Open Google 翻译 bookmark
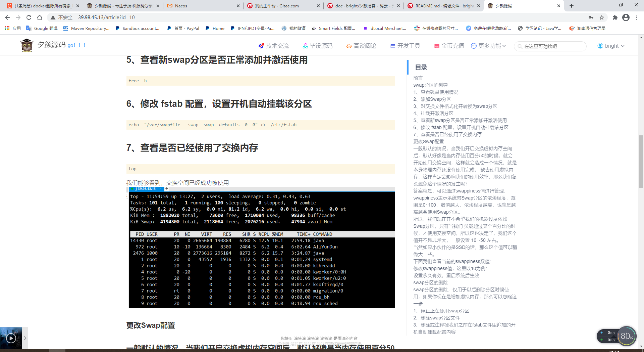 tap(42, 28)
